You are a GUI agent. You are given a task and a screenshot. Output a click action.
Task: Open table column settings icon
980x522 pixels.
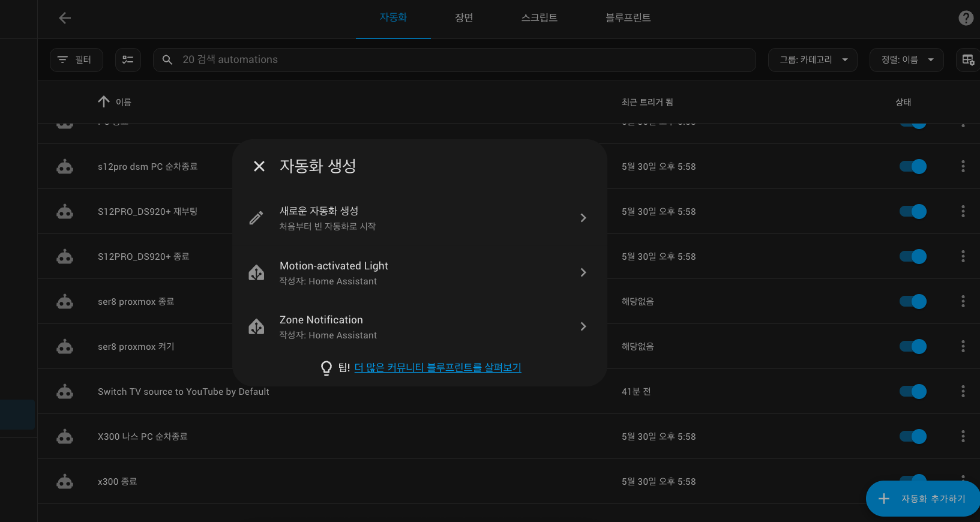click(x=967, y=60)
